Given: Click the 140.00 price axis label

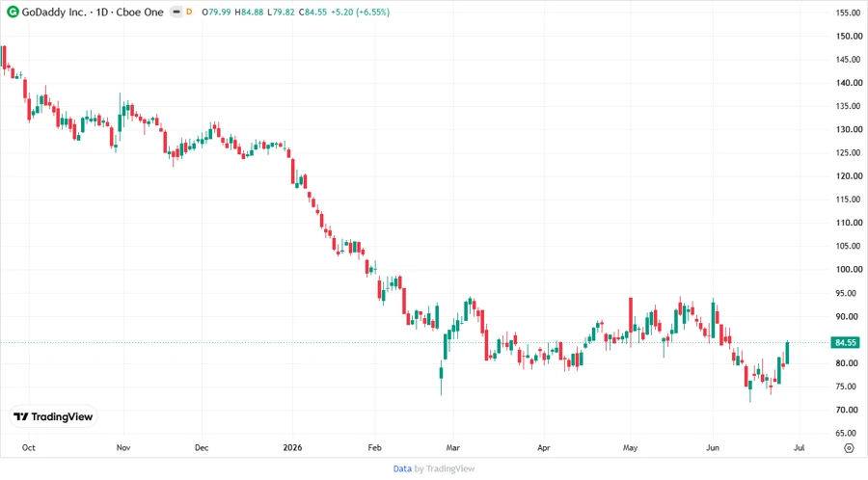Looking at the screenshot, I should click(x=849, y=82).
